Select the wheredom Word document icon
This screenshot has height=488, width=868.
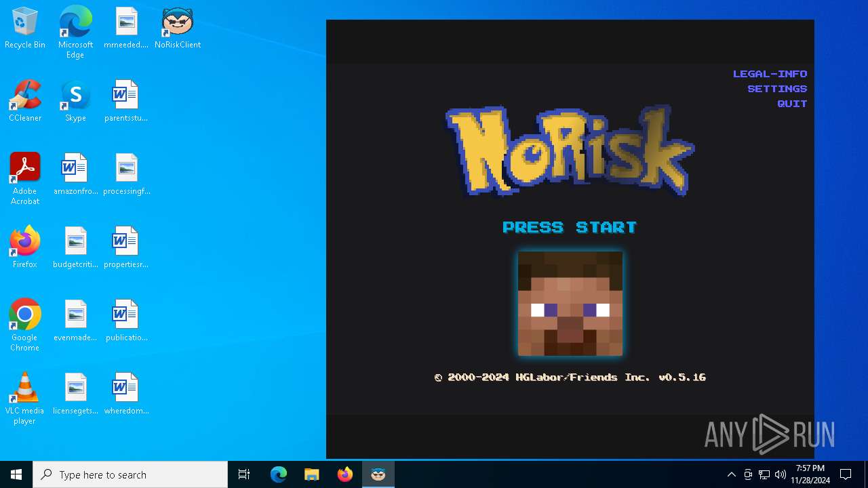click(126, 394)
